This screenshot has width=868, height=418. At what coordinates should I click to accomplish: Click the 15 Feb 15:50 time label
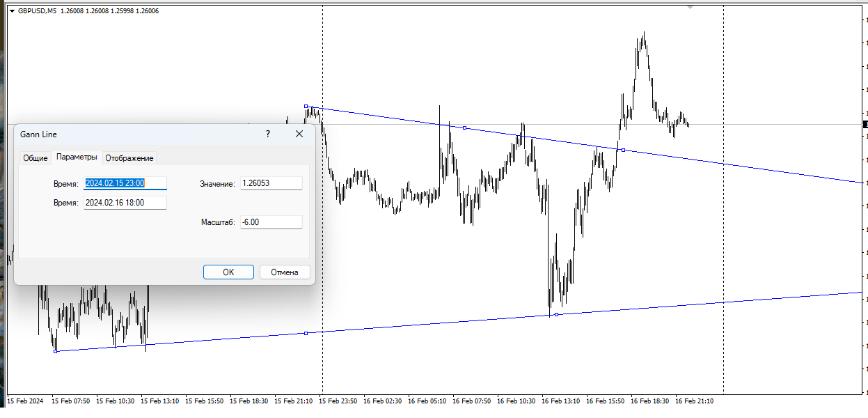point(204,401)
